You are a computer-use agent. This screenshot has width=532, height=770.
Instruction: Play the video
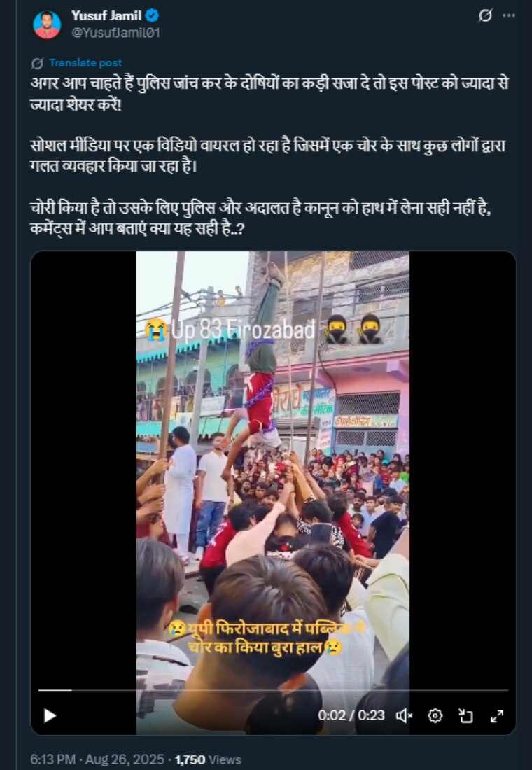click(x=50, y=715)
